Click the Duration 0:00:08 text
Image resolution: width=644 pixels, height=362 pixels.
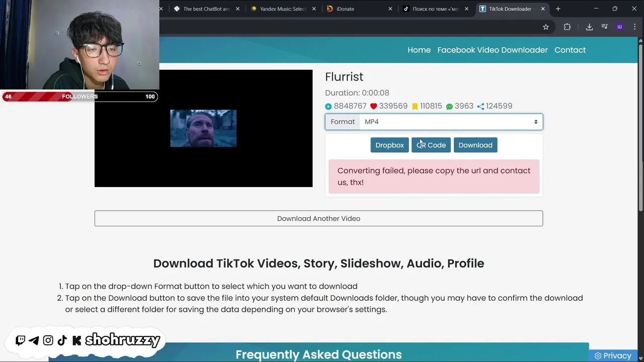(357, 93)
